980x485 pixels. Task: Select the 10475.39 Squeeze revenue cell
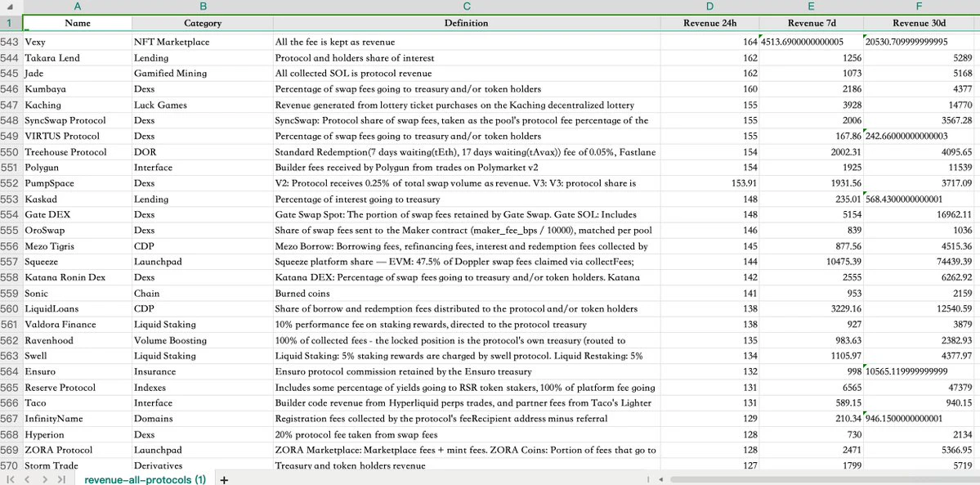pyautogui.click(x=811, y=262)
